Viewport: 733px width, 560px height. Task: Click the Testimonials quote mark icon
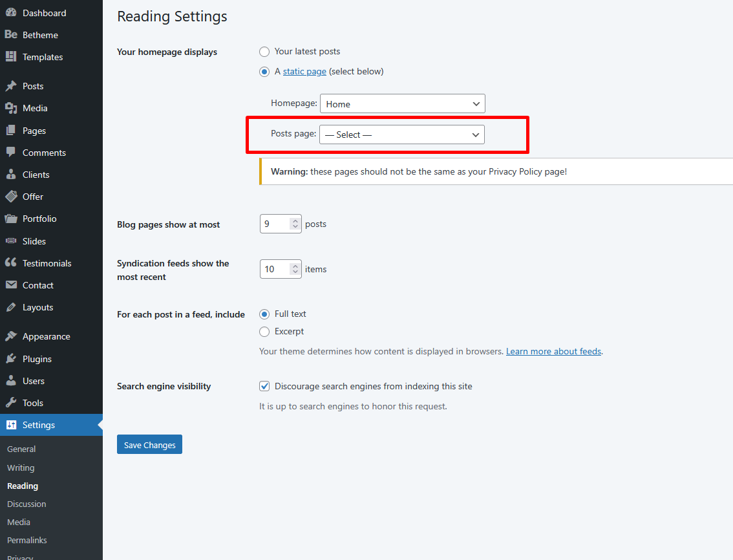coord(11,263)
